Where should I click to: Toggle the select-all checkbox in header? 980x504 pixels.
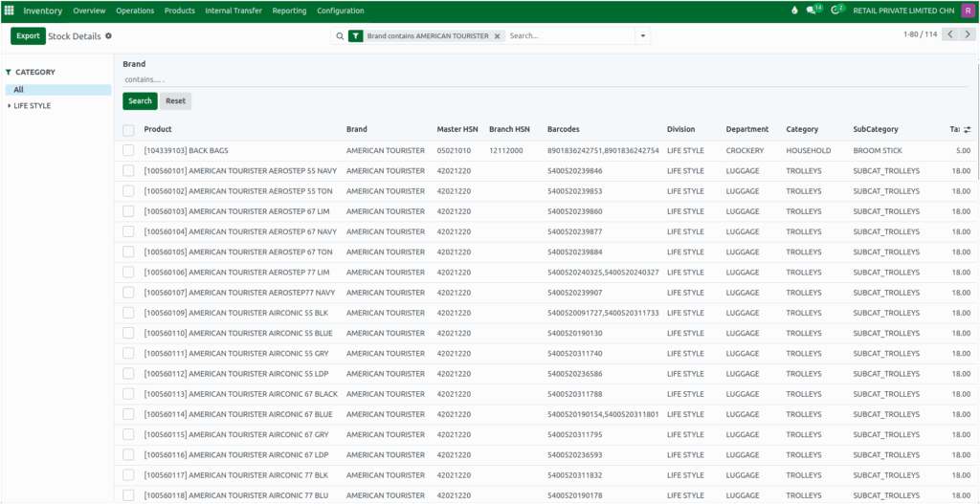[128, 130]
